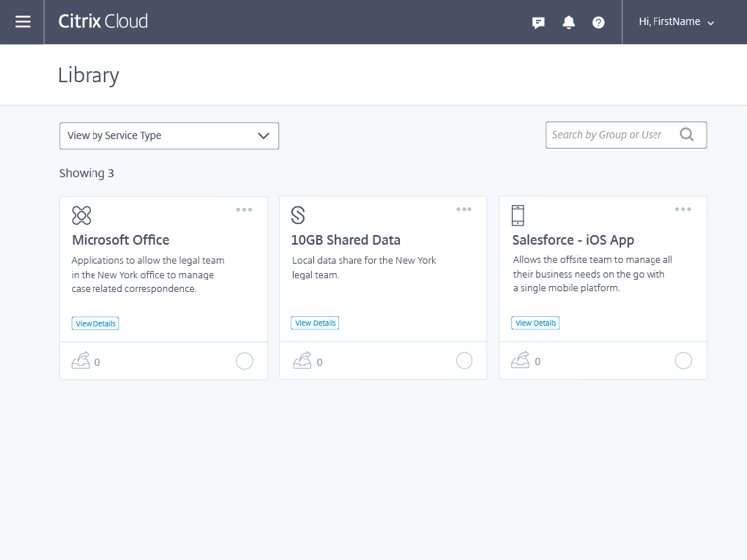Click the search magnifier icon
This screenshot has height=560, width=747.
pos(687,135)
